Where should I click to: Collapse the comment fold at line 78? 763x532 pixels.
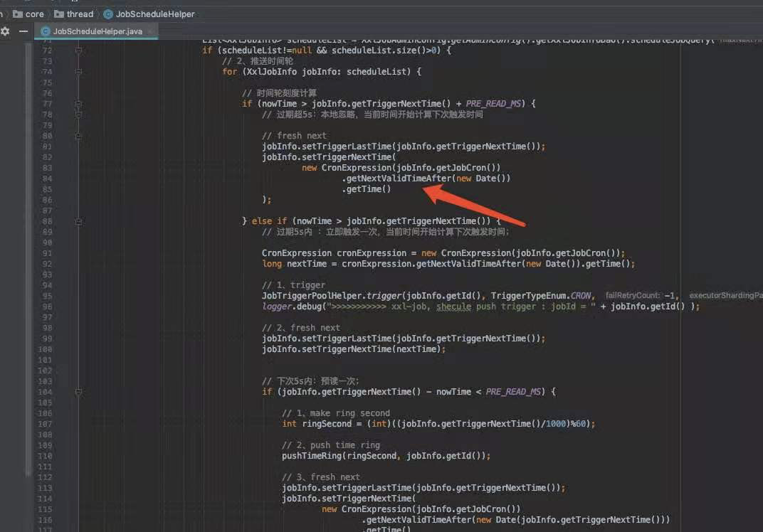tap(78, 115)
